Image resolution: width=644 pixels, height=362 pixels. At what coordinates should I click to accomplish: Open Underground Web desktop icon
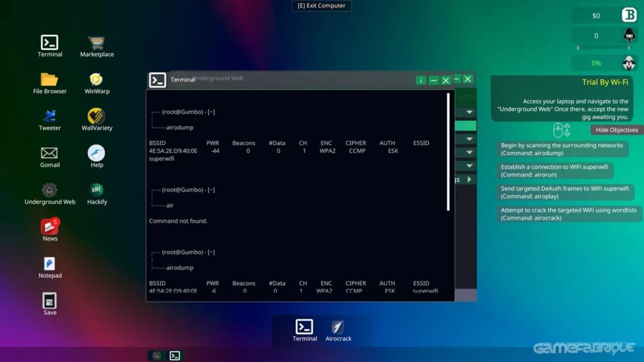tap(50, 190)
